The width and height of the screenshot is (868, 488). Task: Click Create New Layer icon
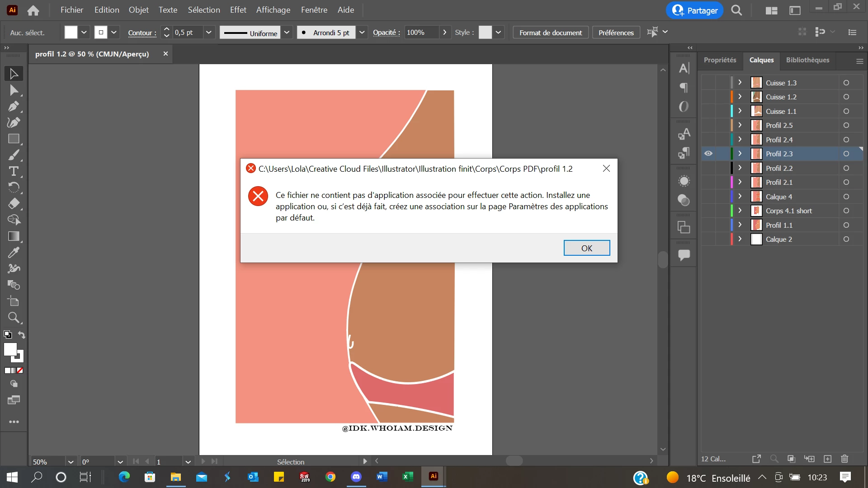827,459
